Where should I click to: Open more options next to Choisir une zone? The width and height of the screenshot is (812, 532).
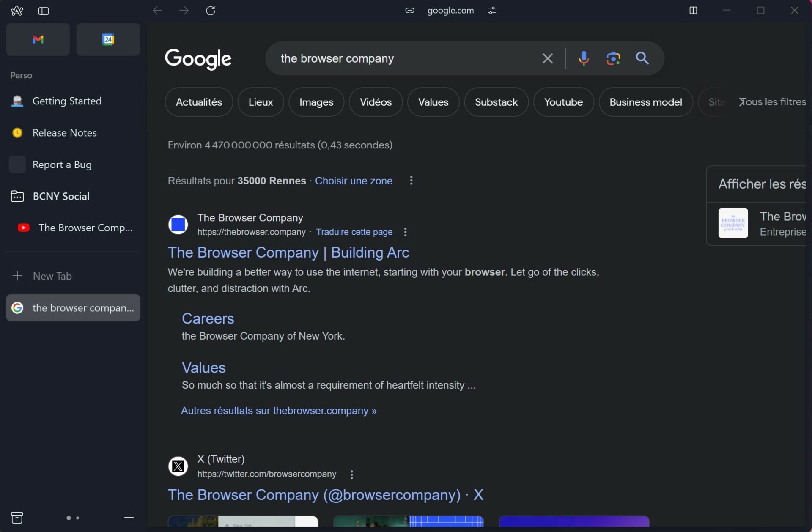click(411, 181)
